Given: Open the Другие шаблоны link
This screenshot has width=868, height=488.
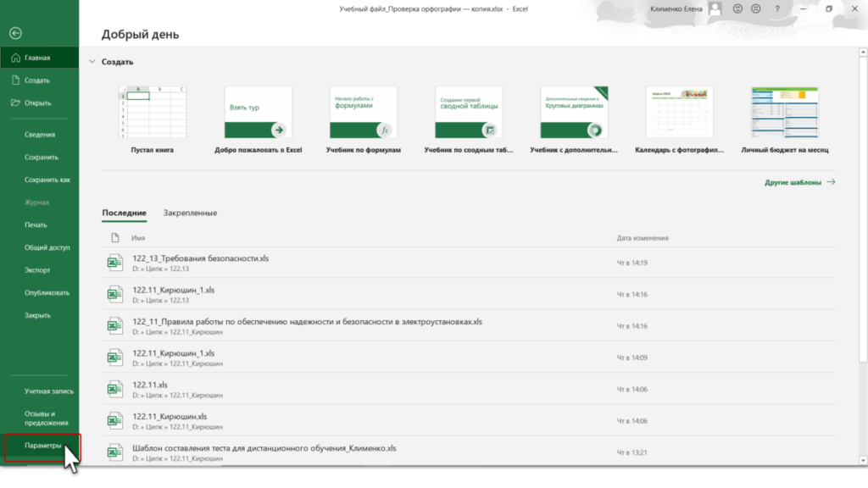Looking at the screenshot, I should [x=800, y=182].
